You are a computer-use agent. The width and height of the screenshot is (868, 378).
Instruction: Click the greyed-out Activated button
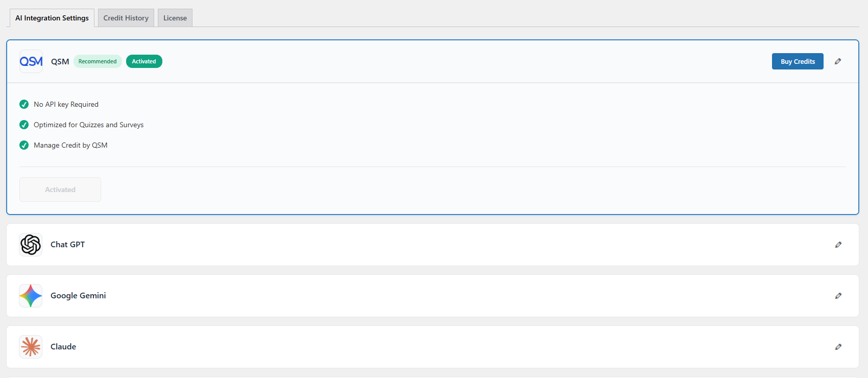pyautogui.click(x=60, y=190)
